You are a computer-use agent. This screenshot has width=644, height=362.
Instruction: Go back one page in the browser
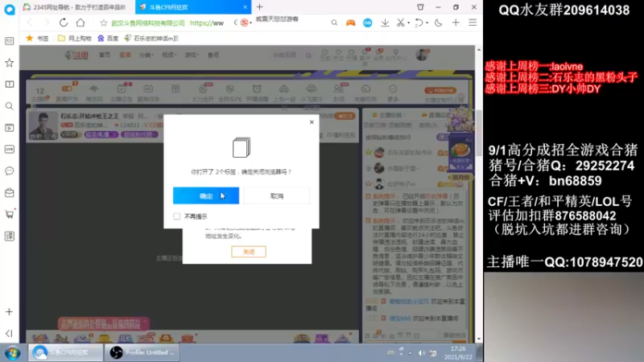pos(30,23)
